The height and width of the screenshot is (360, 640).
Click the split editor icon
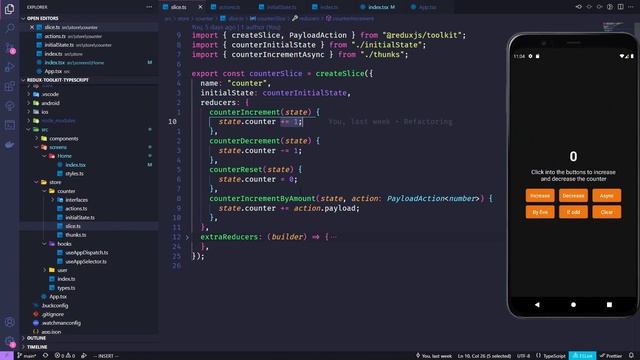620,7
